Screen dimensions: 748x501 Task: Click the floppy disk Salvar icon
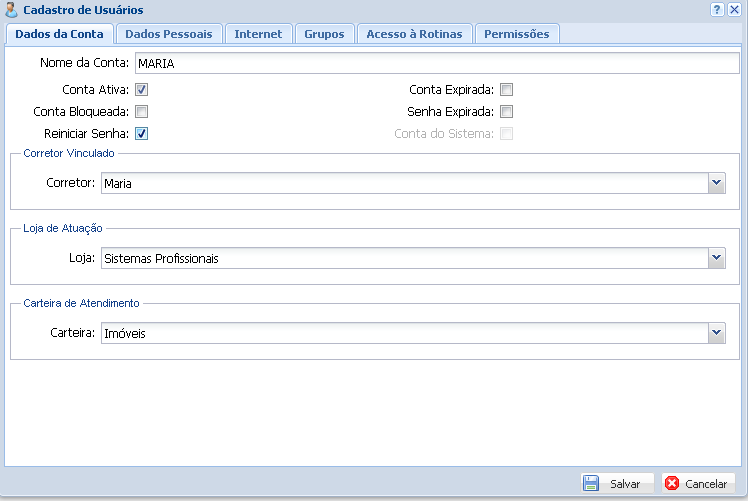click(591, 483)
